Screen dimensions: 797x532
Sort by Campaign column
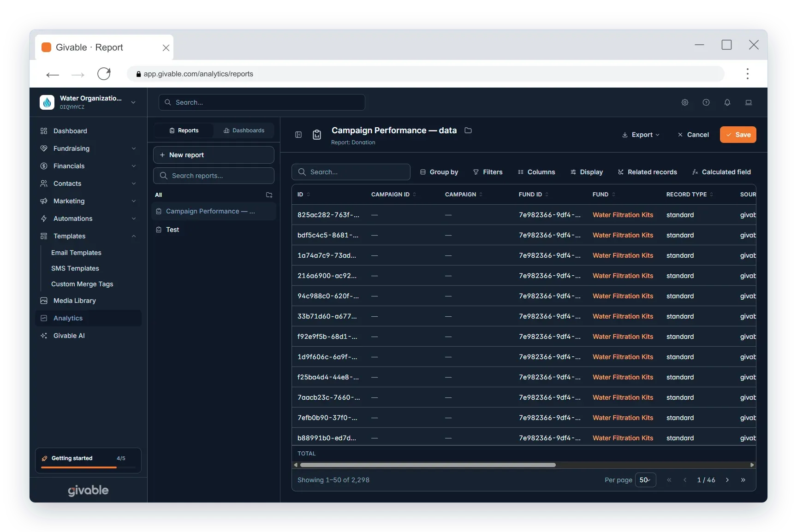point(464,195)
